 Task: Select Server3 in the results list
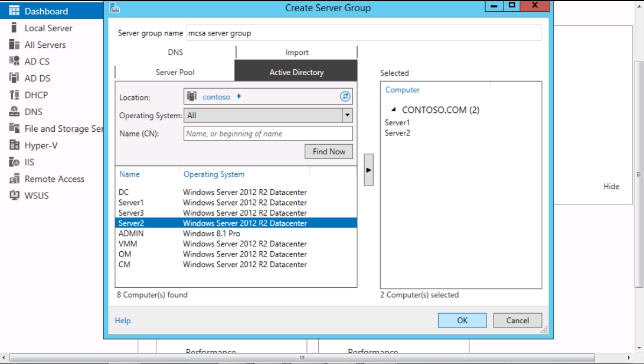coord(236,213)
